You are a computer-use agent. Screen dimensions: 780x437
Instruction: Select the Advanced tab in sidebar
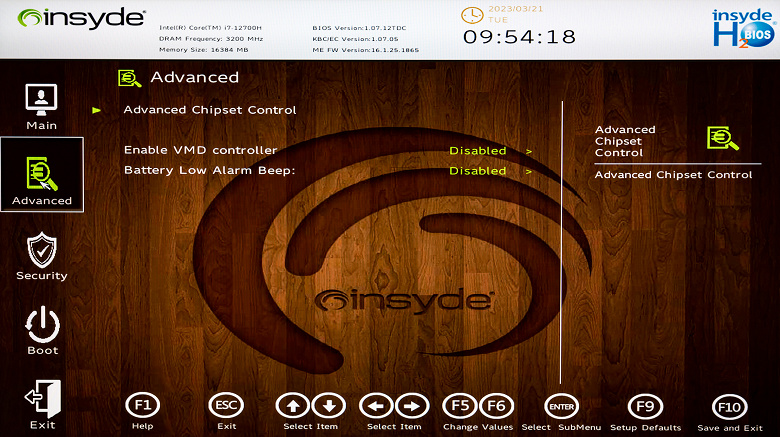(42, 175)
